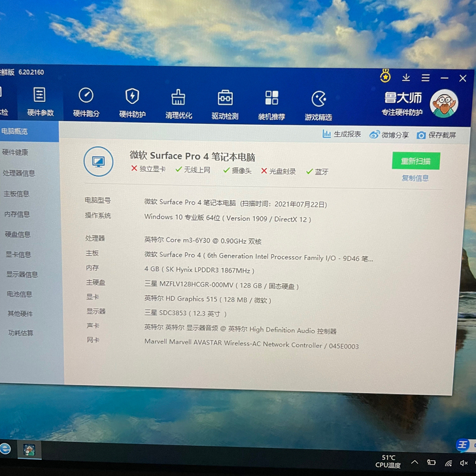Click the Windows 10 专业版 64位 line
476x476 pixels.
pos(228,218)
